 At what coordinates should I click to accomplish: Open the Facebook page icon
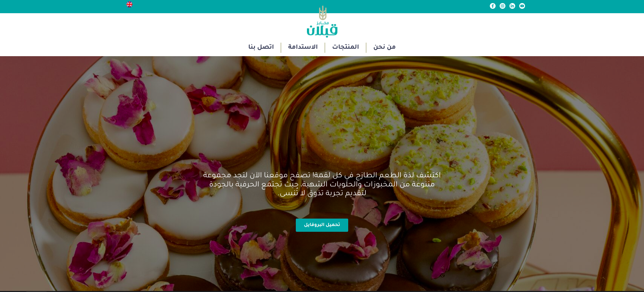[493, 6]
